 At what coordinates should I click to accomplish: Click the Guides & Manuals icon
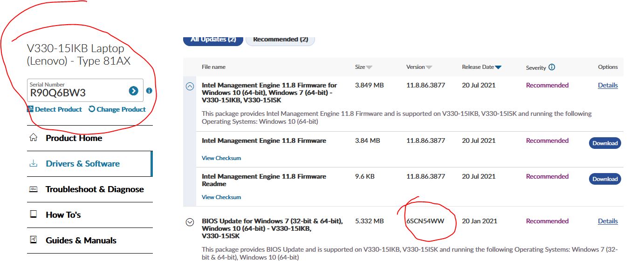[x=33, y=240]
